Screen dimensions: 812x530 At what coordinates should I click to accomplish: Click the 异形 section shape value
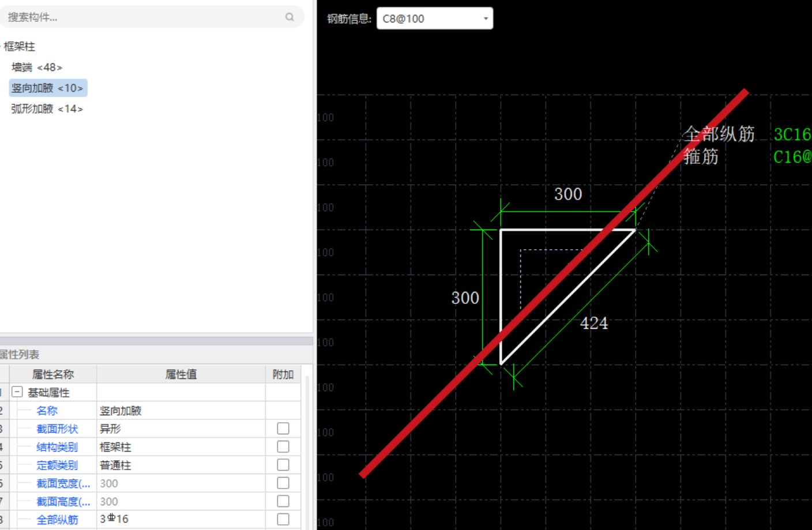181,428
